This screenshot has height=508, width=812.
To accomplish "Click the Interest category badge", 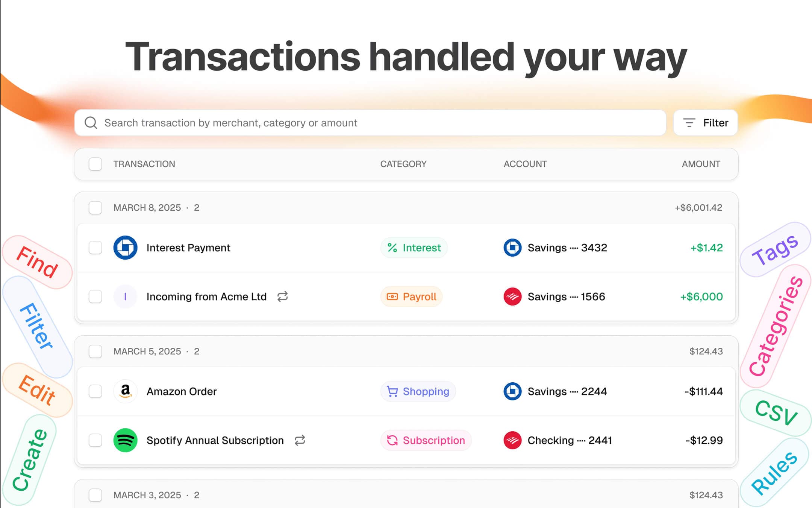I will click(414, 248).
